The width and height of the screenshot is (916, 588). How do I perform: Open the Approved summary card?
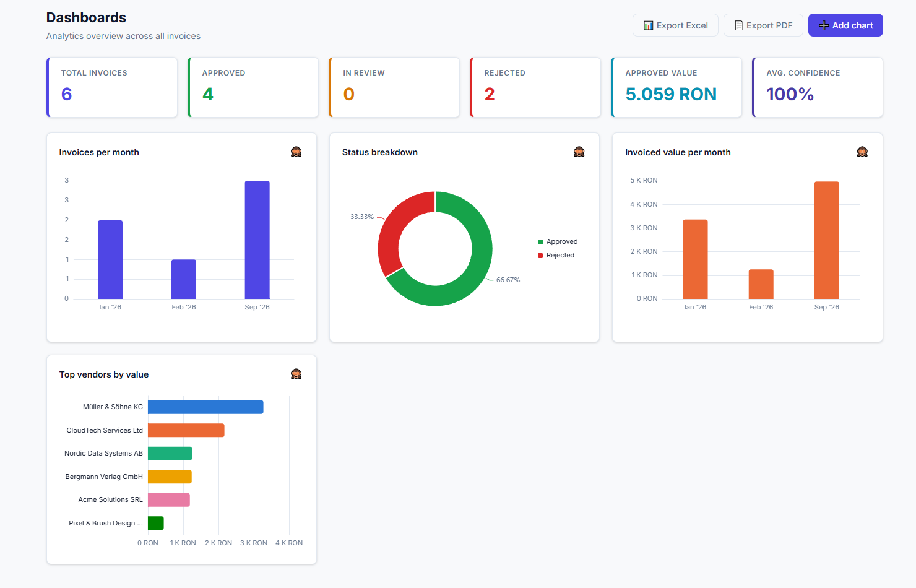253,87
